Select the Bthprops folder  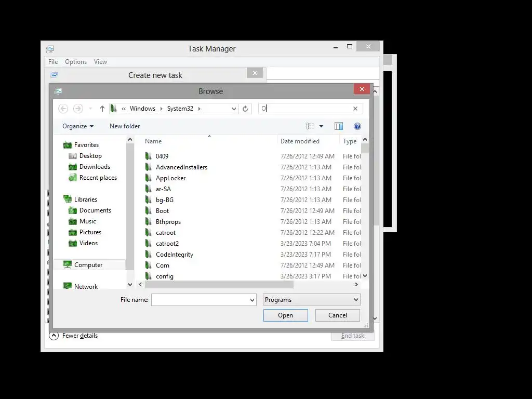click(168, 221)
